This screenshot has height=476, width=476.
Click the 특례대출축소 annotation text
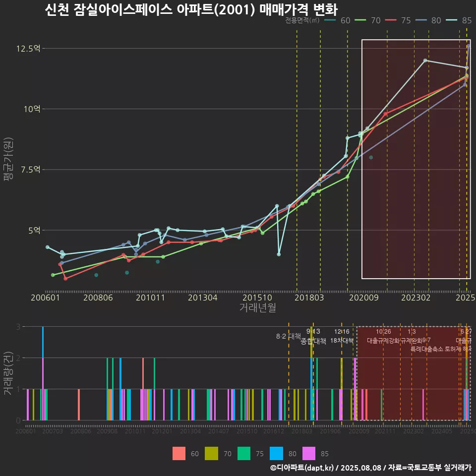(x=427, y=349)
